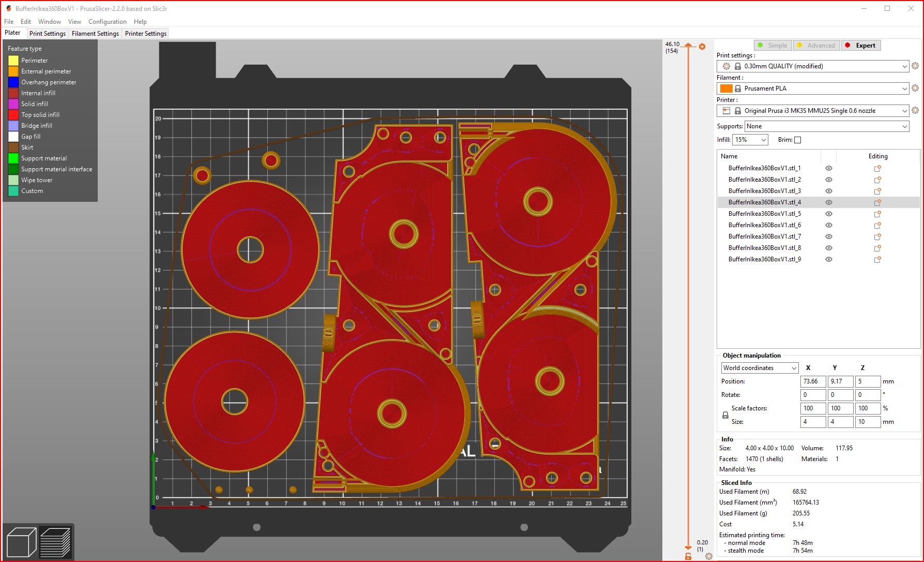Switch to sliced layers preview icon
Screen dimensions: 924x562
pos(55,542)
